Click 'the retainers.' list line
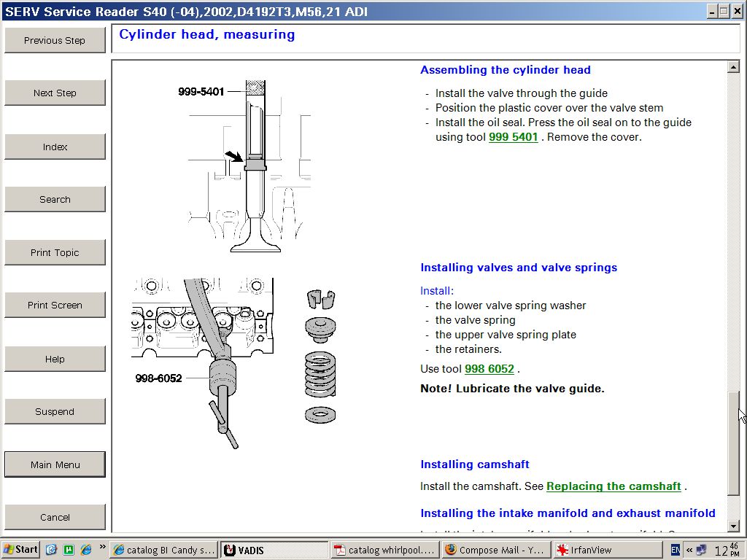 tap(468, 349)
